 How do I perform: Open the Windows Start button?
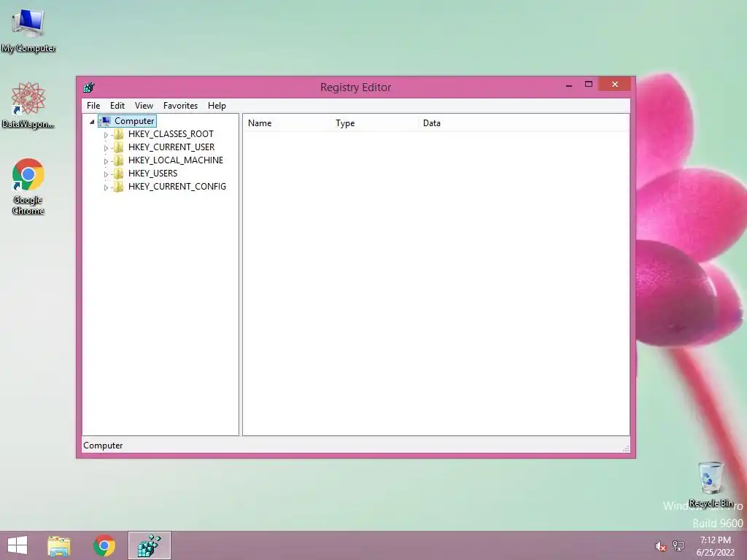pyautogui.click(x=18, y=545)
